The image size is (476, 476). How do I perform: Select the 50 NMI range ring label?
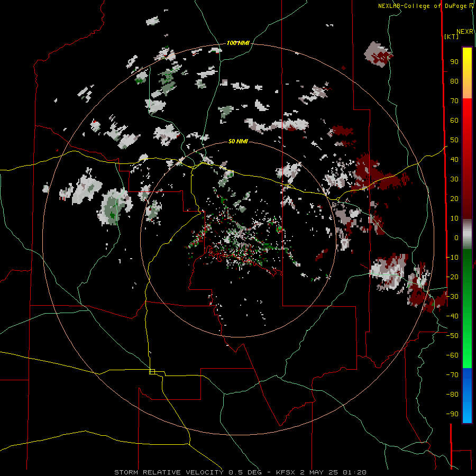(238, 141)
